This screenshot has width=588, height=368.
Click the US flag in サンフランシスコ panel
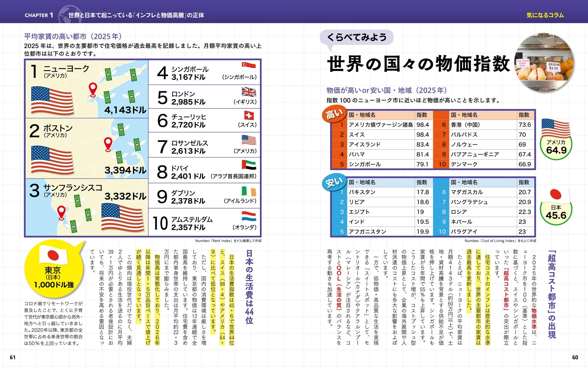tap(122, 217)
